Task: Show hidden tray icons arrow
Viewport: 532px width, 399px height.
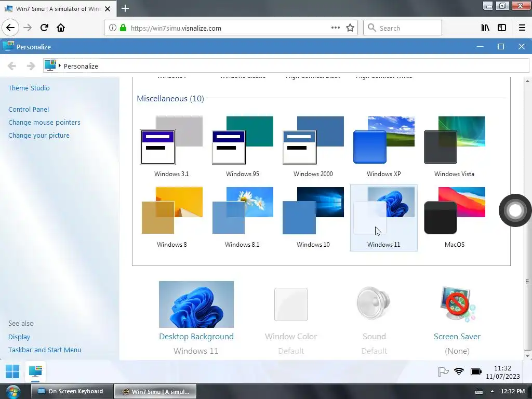Action: [492, 391]
